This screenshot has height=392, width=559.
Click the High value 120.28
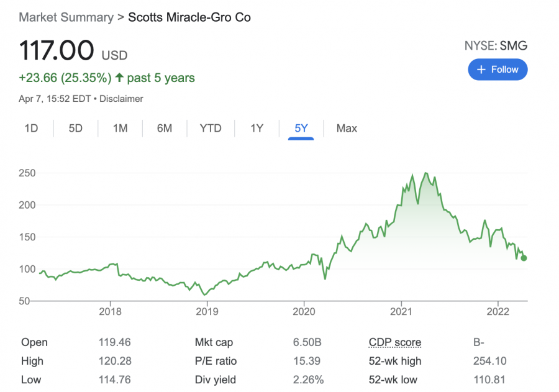[x=115, y=361]
